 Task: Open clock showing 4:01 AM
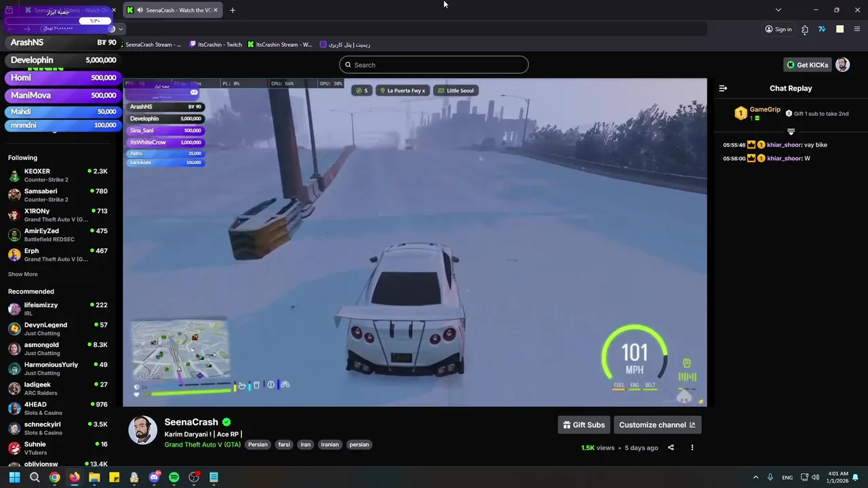click(838, 477)
